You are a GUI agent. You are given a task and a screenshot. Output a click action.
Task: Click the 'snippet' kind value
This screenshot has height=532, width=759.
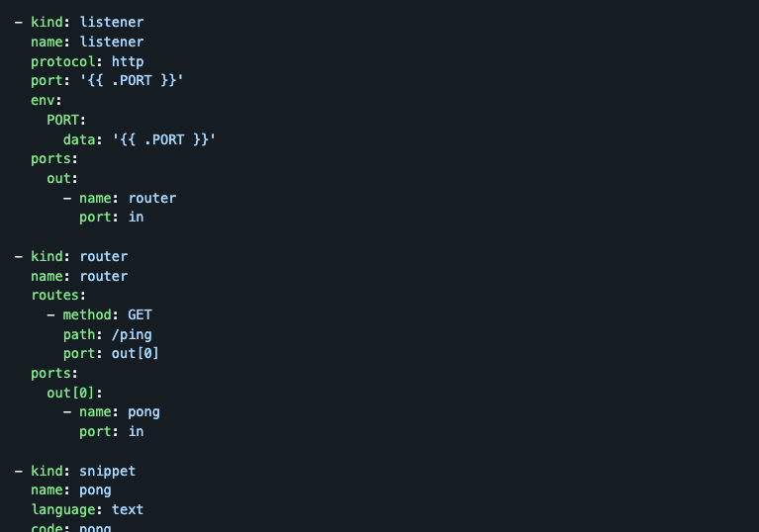pyautogui.click(x=108, y=471)
